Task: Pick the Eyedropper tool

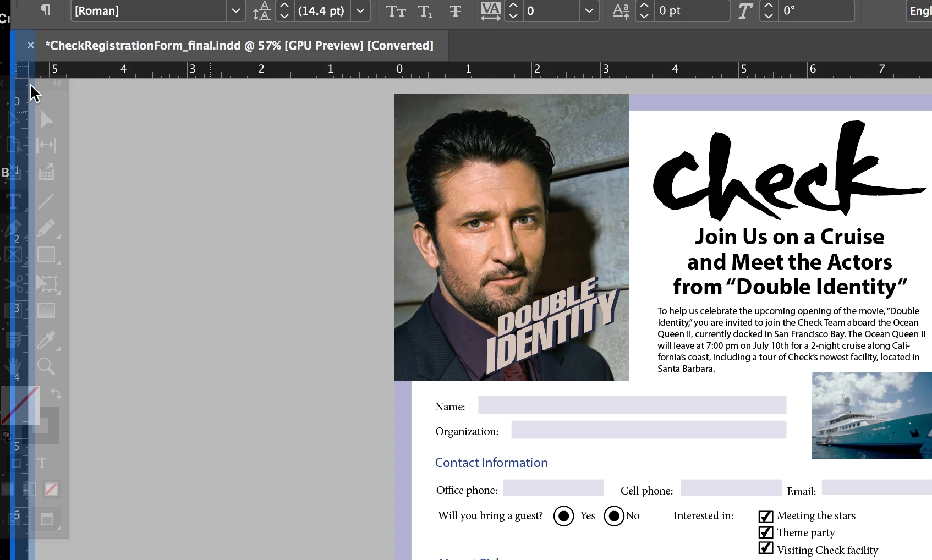Action: (47, 340)
